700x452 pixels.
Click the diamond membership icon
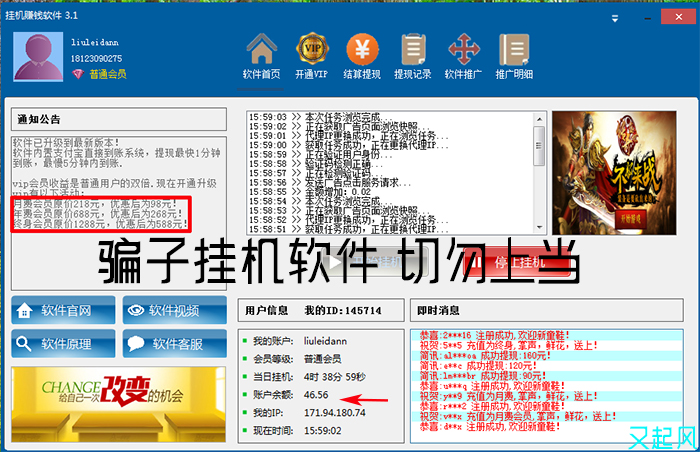click(x=78, y=74)
